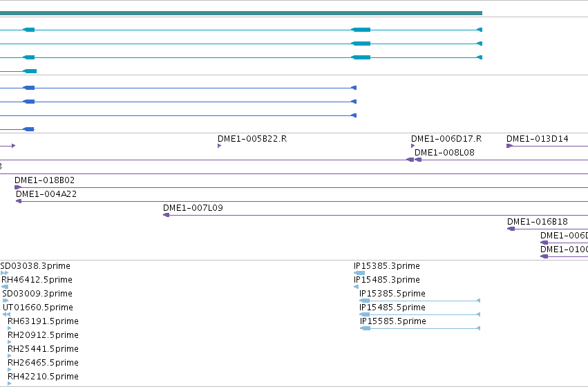Select the DME1-006D17.R arrow glyph
Screen dimensions: 588x387
coord(413,146)
